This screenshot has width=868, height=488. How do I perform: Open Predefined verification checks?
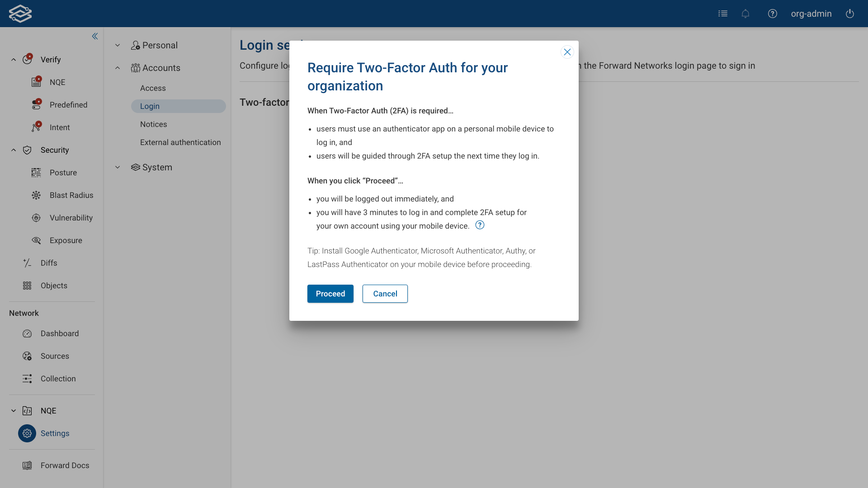68,104
